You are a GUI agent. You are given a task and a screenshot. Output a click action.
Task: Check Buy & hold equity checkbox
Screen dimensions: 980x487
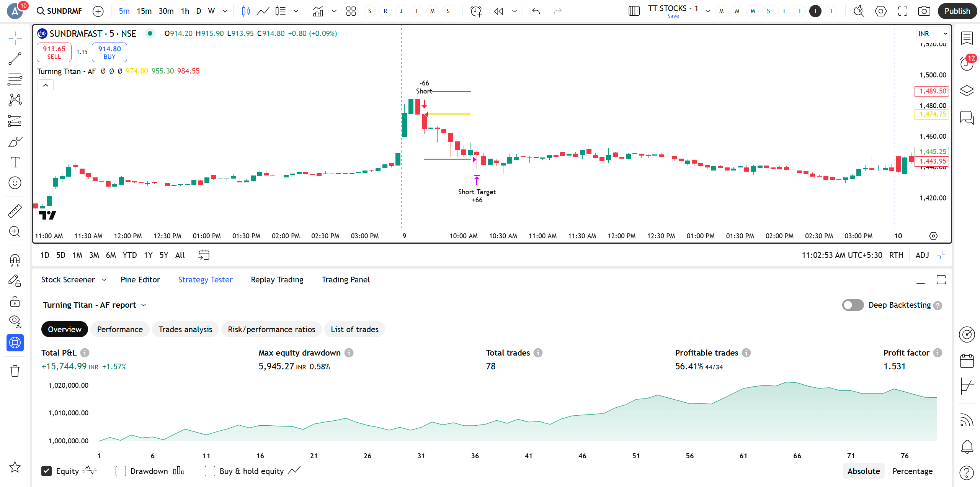point(210,471)
